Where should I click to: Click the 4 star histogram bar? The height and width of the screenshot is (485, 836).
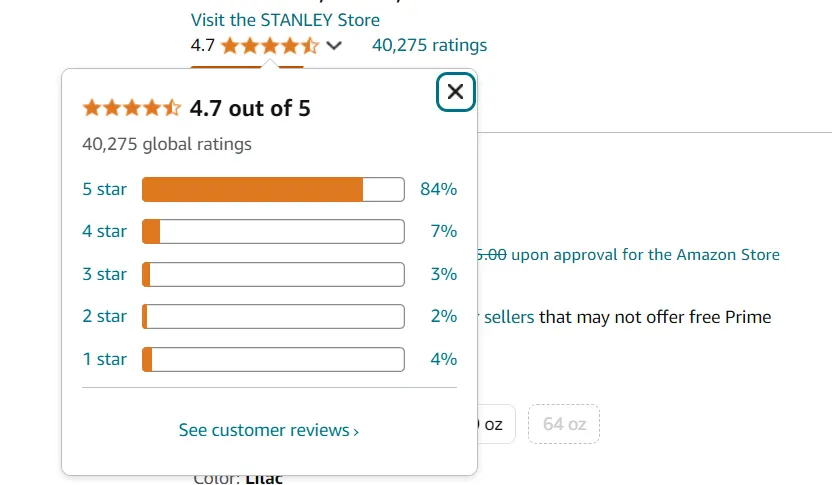pos(273,231)
